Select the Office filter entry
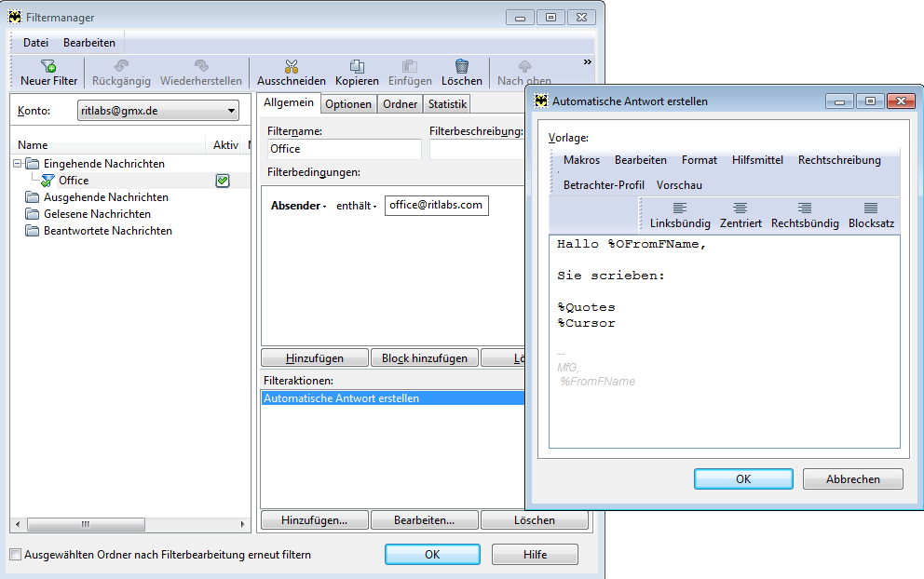Screen dimensions: 924x579 click(x=74, y=181)
